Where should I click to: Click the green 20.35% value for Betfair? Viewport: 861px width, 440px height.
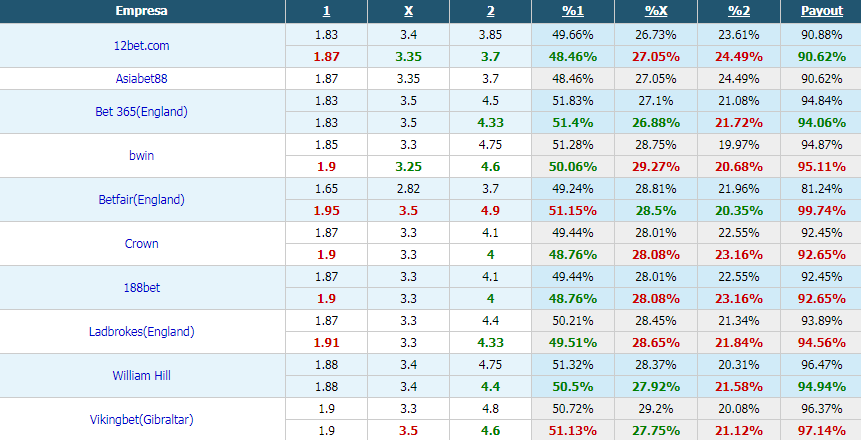click(739, 210)
